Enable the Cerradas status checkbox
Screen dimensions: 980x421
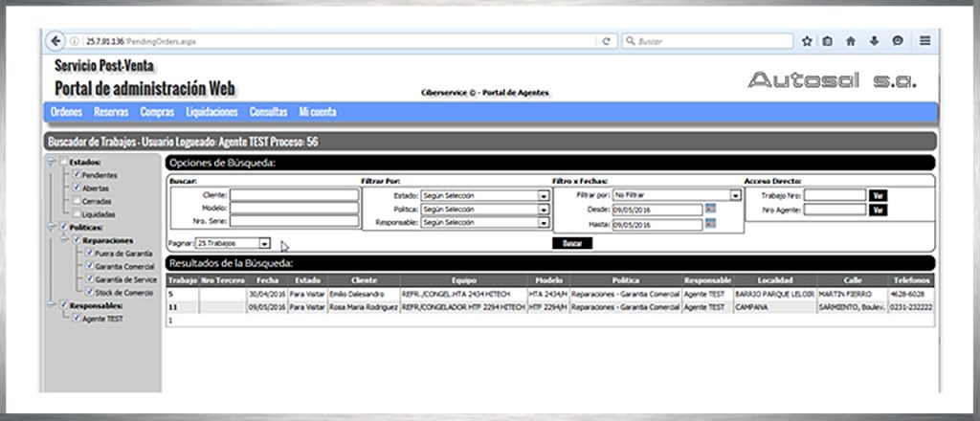(x=77, y=201)
